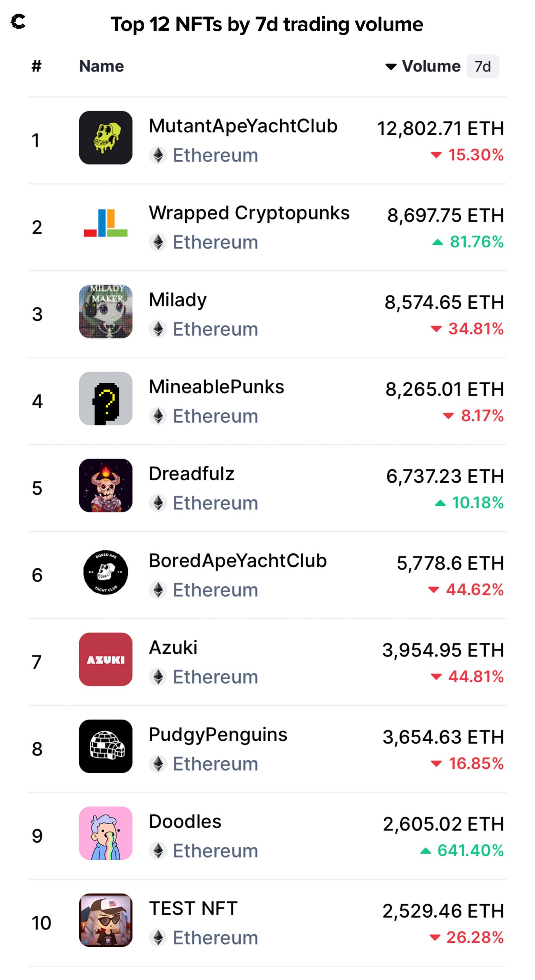The image size is (535, 980).
Task: Open the Wrapped Cryptopunks collection name
Action: [x=249, y=213]
